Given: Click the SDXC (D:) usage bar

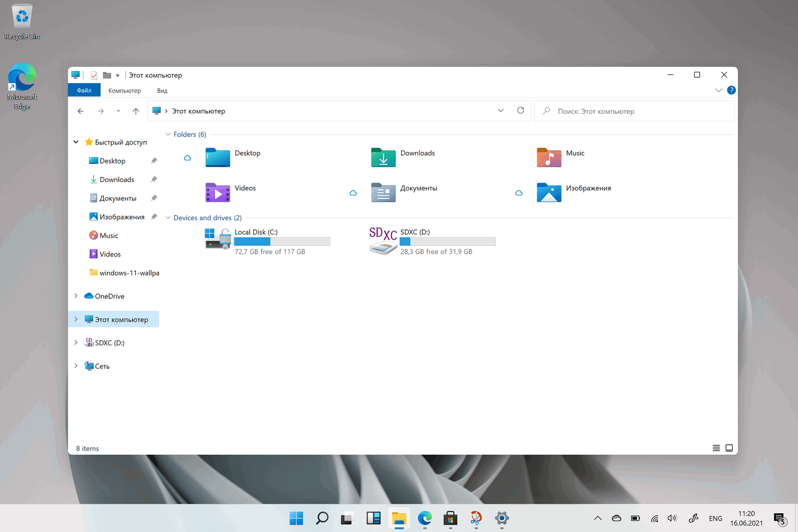Looking at the screenshot, I should [x=448, y=242].
